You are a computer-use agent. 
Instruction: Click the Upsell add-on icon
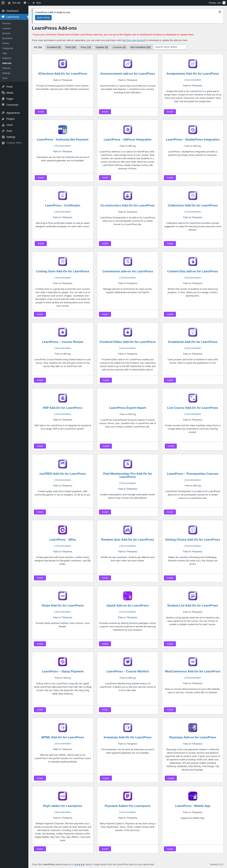pyautogui.click(x=128, y=595)
